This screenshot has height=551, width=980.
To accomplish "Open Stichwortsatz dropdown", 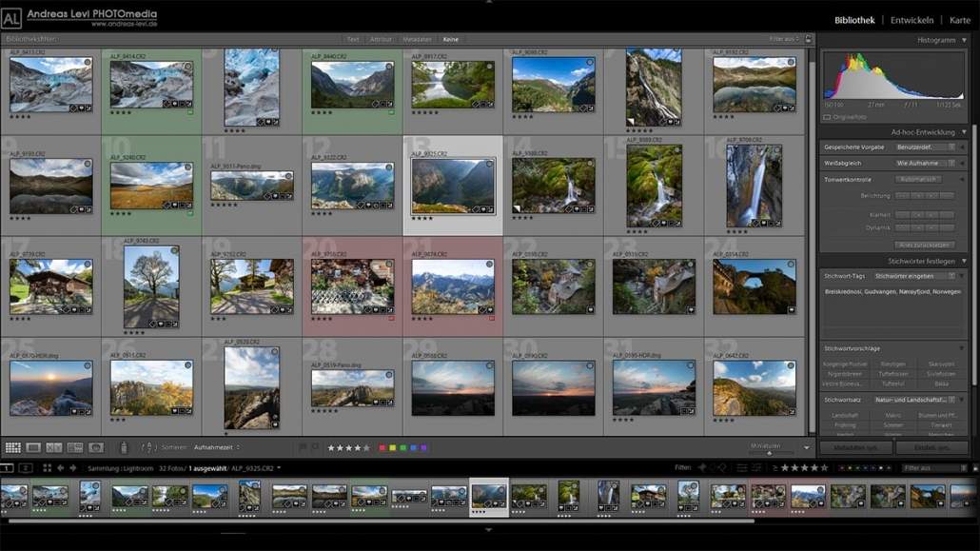I will pyautogui.click(x=914, y=400).
